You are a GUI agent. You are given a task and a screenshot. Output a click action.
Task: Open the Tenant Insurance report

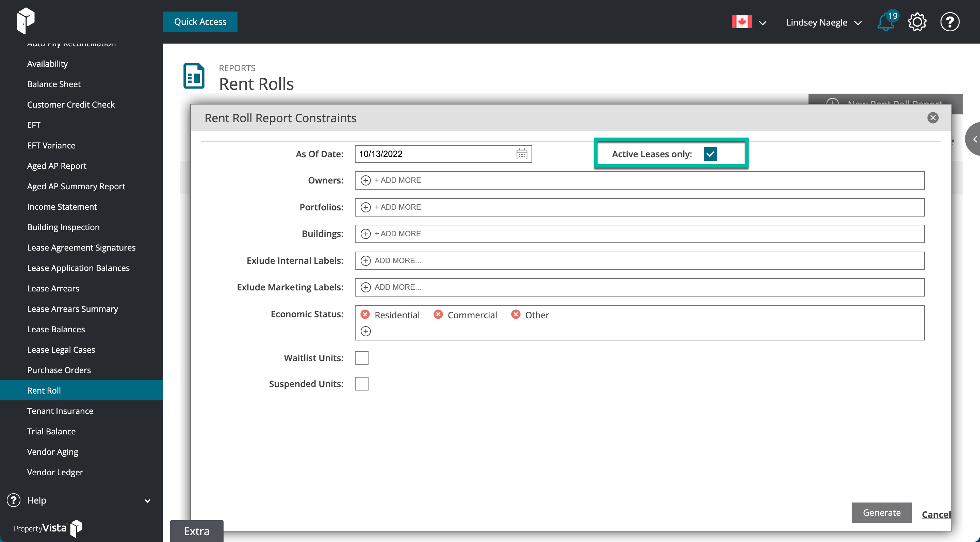(x=60, y=411)
